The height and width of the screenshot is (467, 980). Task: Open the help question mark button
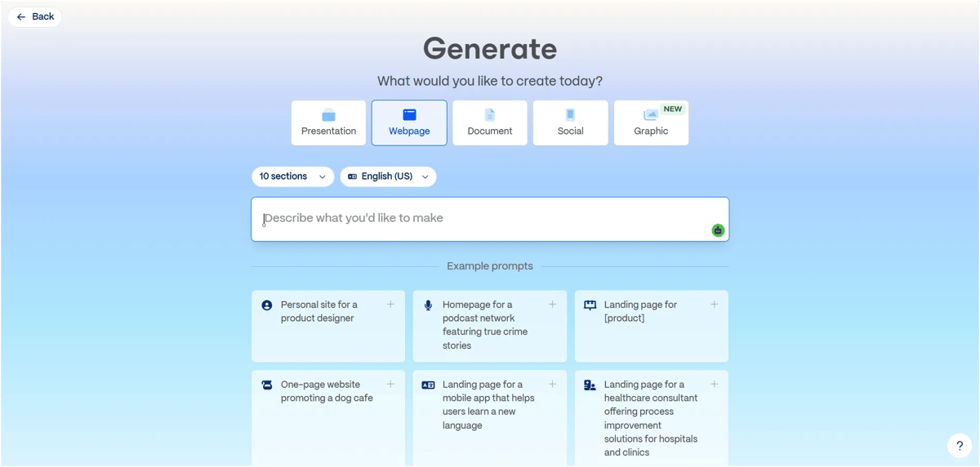960,446
